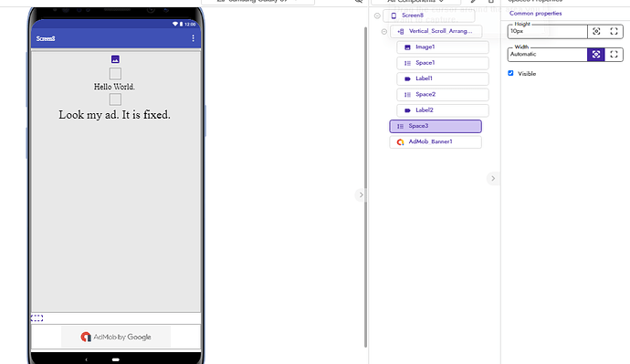Set Height to fit-contents icon

(x=596, y=31)
